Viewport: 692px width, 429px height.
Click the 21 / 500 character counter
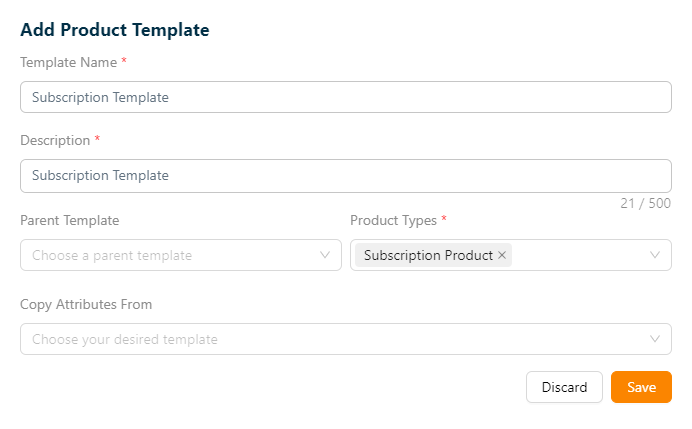[x=645, y=203]
